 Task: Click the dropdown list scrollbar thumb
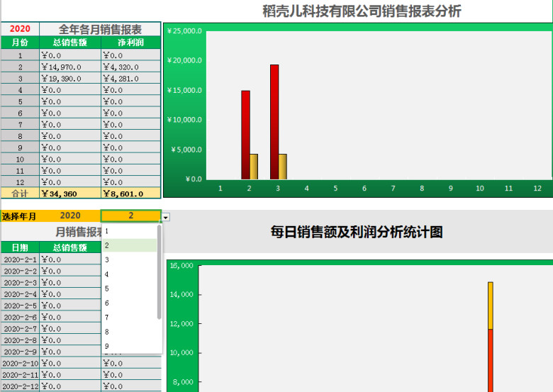pyautogui.click(x=160, y=272)
